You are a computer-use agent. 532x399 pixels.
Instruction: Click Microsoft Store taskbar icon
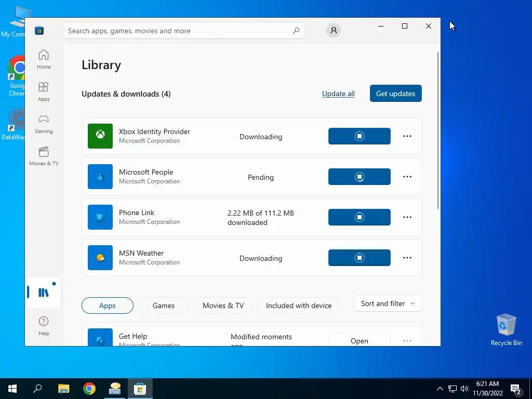(x=140, y=389)
